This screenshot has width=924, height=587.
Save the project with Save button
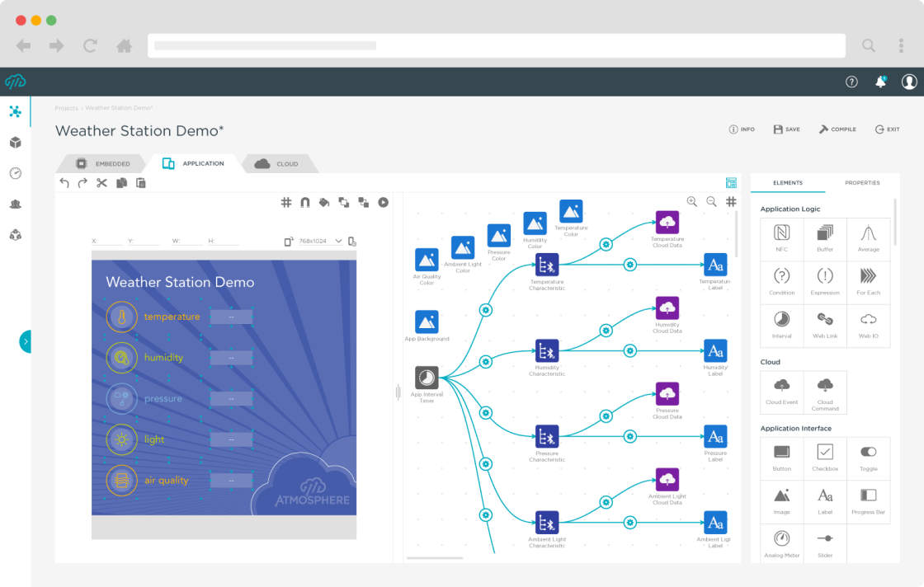(787, 129)
